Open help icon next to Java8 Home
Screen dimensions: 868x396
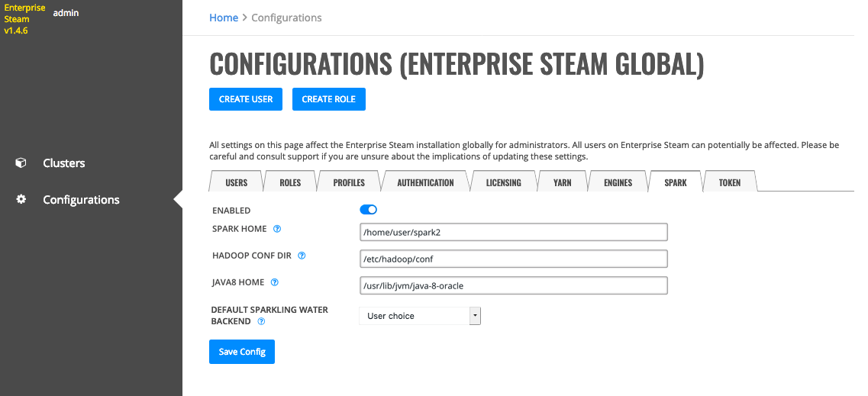[x=275, y=282]
